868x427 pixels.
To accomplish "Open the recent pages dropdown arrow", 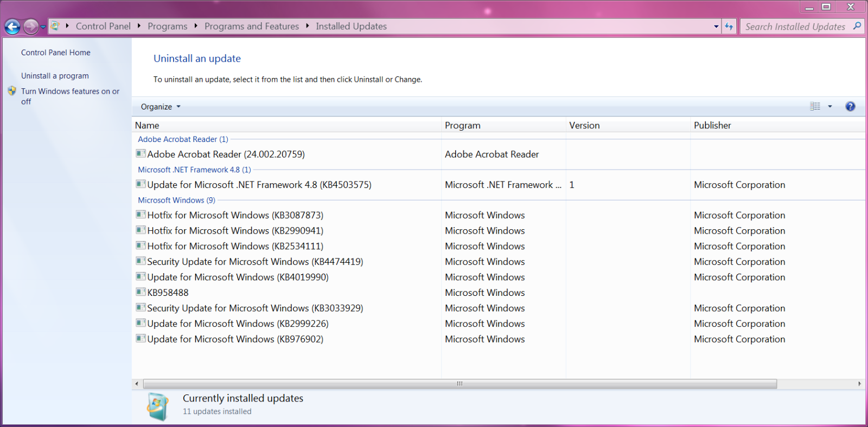I will 43,27.
